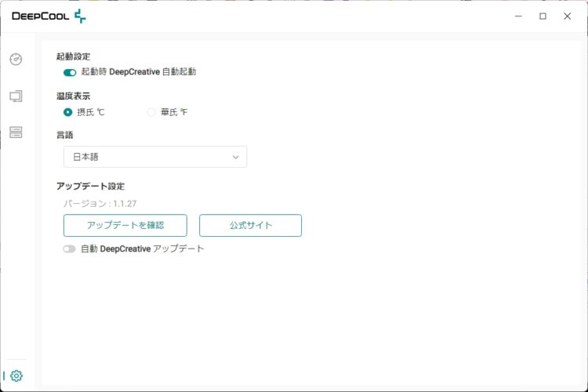This screenshot has width=588, height=392.
Task: Maximize the DeepCreative window
Action: (x=543, y=16)
